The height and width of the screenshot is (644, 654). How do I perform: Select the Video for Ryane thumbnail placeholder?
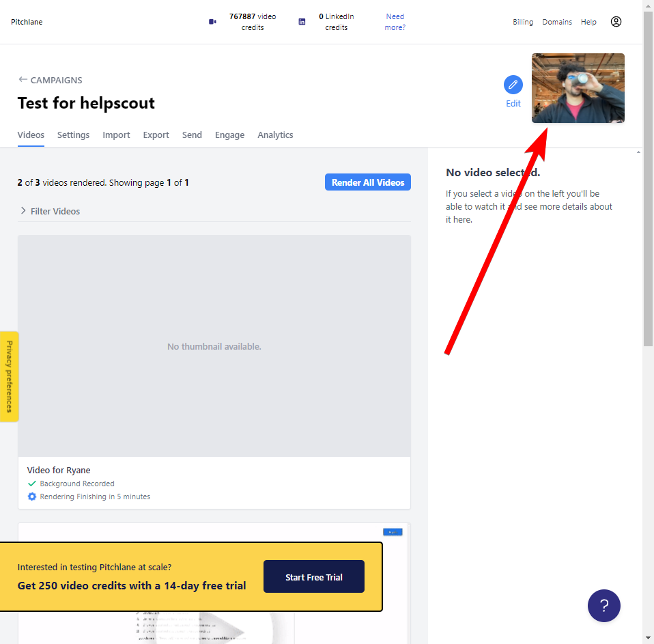(x=214, y=346)
